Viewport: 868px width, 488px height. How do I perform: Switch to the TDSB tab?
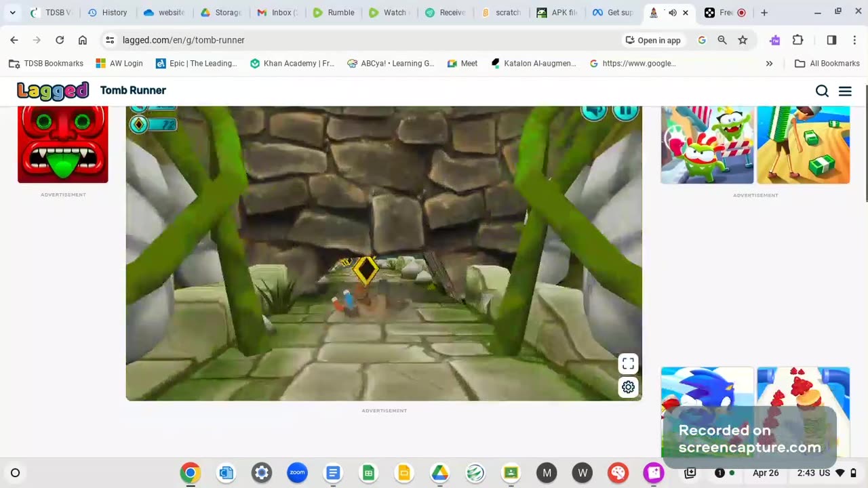pyautogui.click(x=52, y=12)
